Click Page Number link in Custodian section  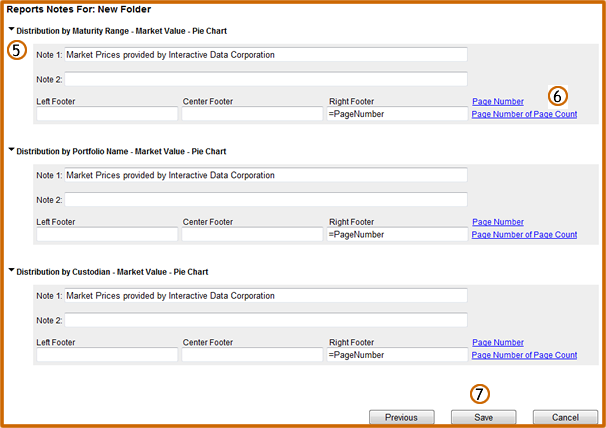[498, 343]
